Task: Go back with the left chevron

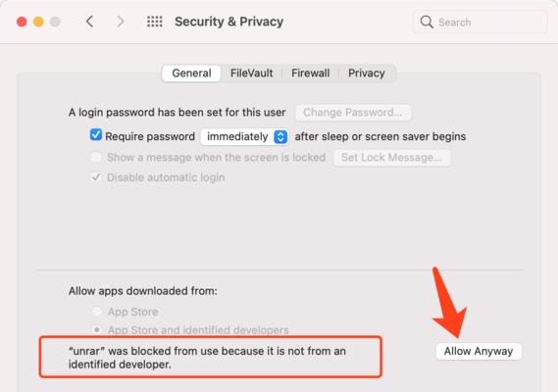Action: pos(89,22)
